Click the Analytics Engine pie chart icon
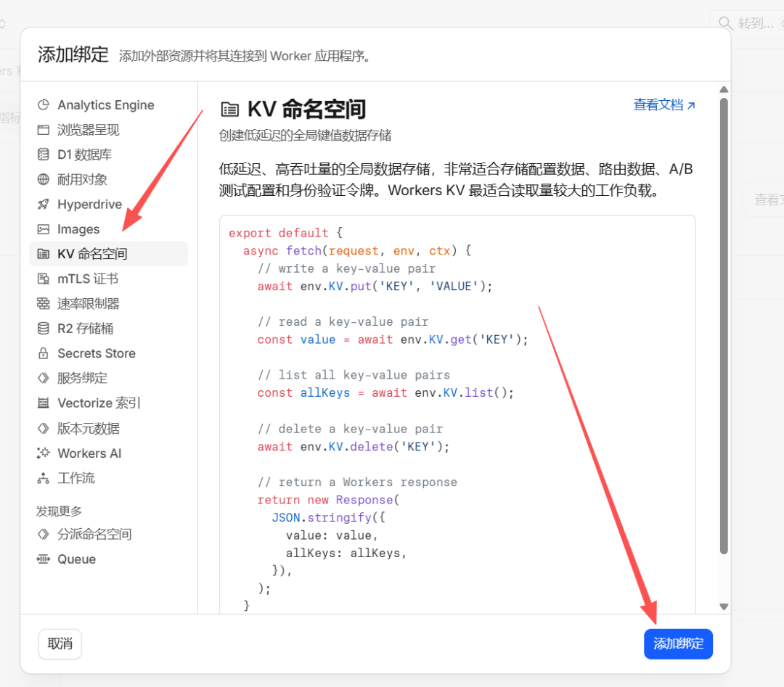784x687 pixels. [44, 105]
